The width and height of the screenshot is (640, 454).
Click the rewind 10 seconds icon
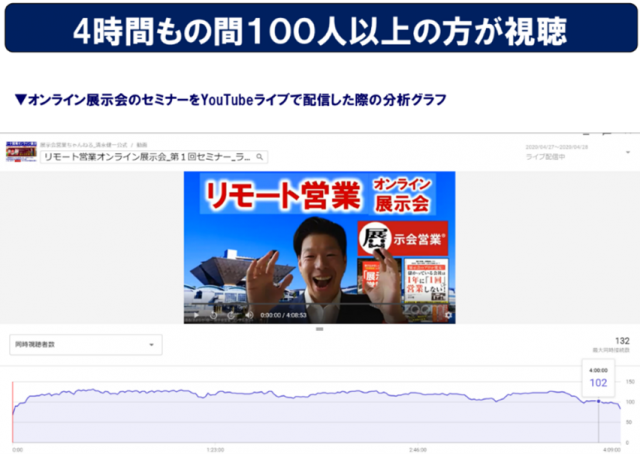pyautogui.click(x=213, y=315)
